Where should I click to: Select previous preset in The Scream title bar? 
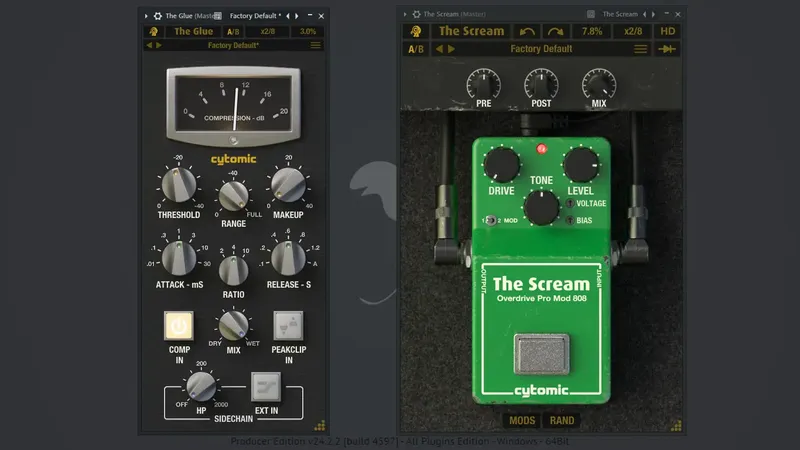[644, 14]
